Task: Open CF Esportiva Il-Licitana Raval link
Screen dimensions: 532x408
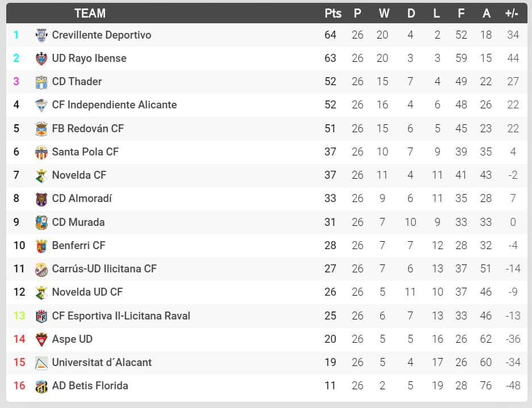Action: point(121,316)
